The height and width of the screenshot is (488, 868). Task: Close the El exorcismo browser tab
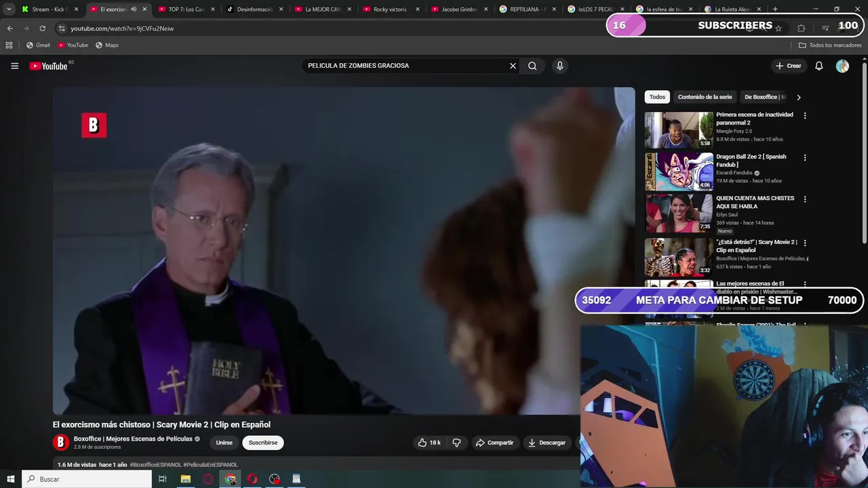pos(144,9)
